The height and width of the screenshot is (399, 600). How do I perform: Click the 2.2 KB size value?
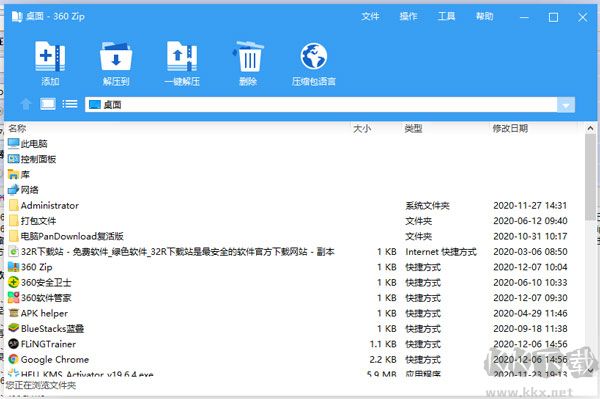tap(383, 359)
